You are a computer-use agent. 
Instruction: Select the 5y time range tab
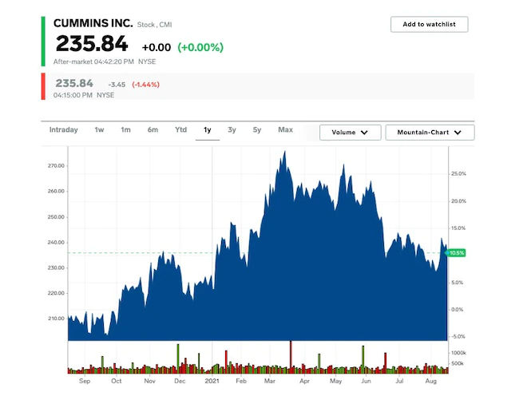(257, 129)
